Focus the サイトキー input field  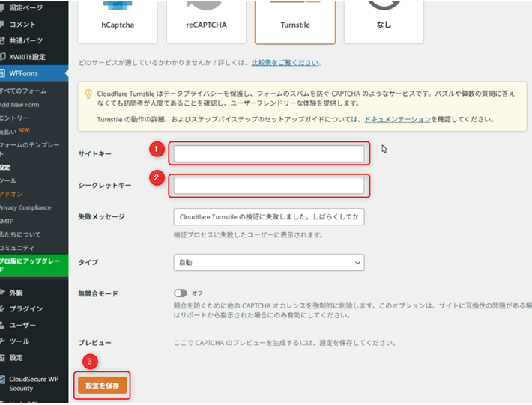click(x=269, y=154)
